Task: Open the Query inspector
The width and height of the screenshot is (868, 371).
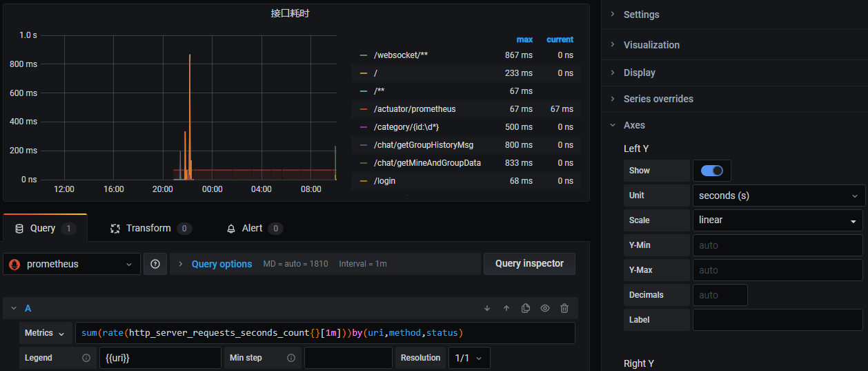Action: tap(529, 263)
